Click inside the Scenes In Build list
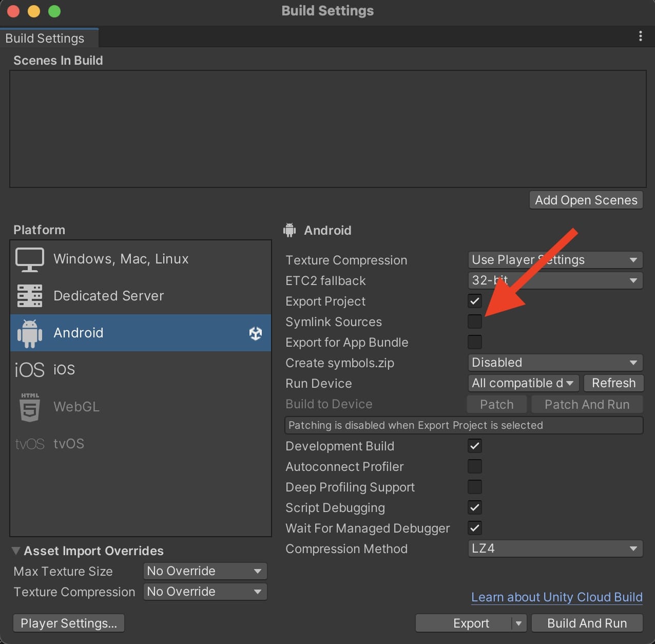The width and height of the screenshot is (655, 644). pyautogui.click(x=327, y=128)
